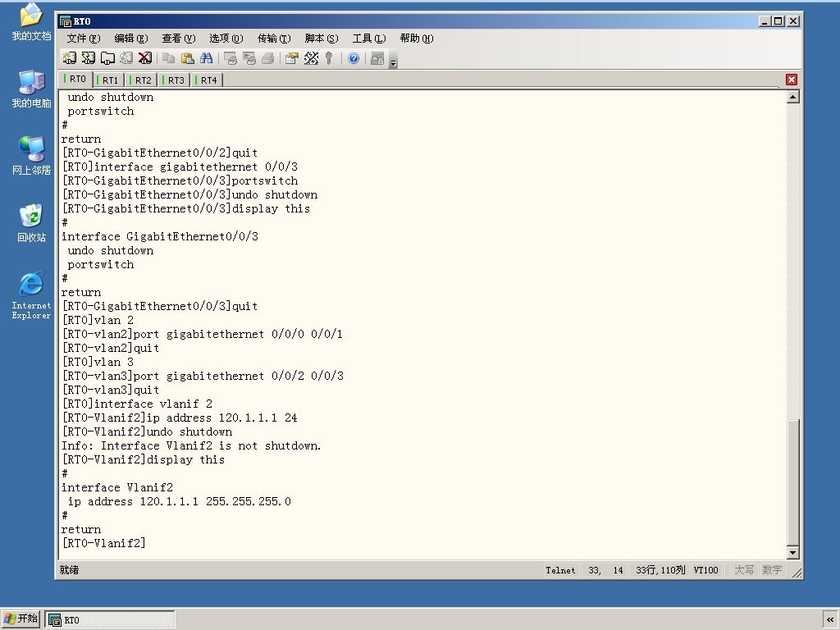Viewport: 840px width, 630px height.
Task: Open the 文件(F) menu
Action: tap(83, 39)
